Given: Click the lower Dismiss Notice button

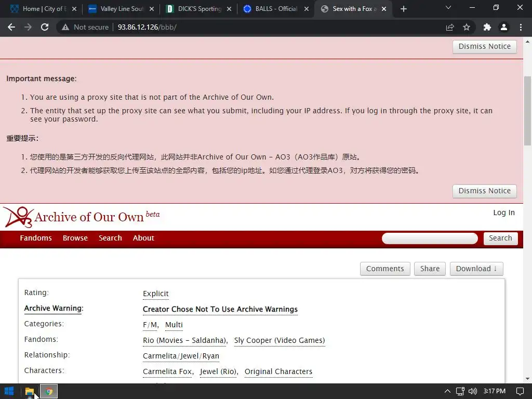Looking at the screenshot, I should (x=485, y=191).
